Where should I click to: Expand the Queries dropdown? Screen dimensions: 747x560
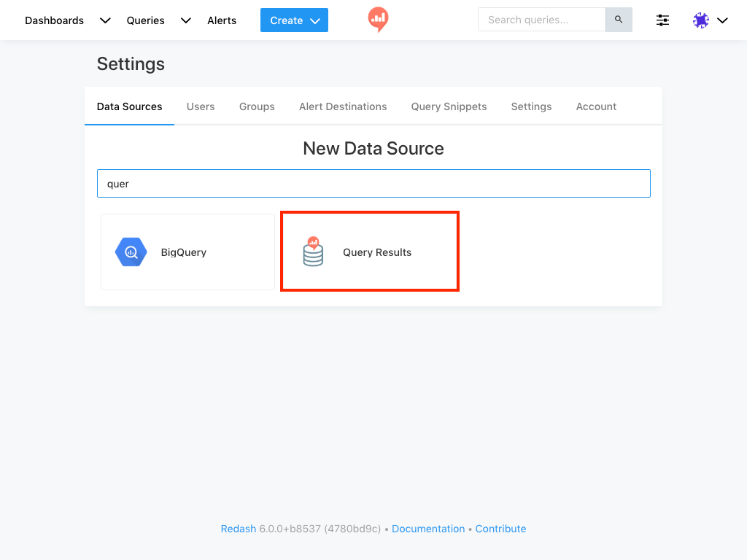pyautogui.click(x=185, y=20)
